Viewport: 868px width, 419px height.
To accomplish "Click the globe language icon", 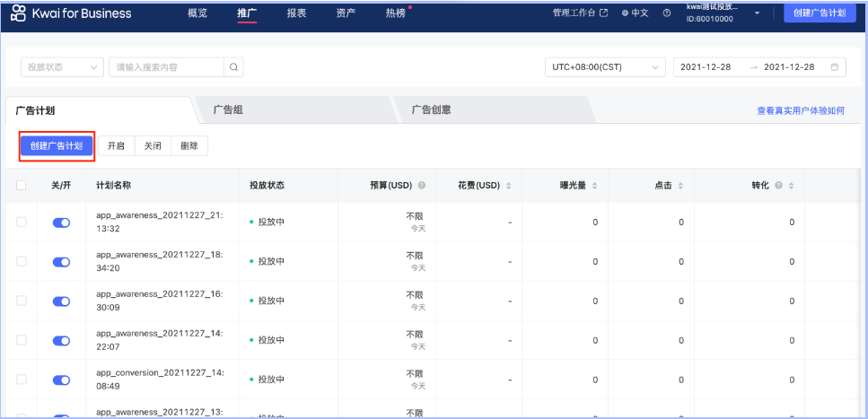I will (625, 13).
